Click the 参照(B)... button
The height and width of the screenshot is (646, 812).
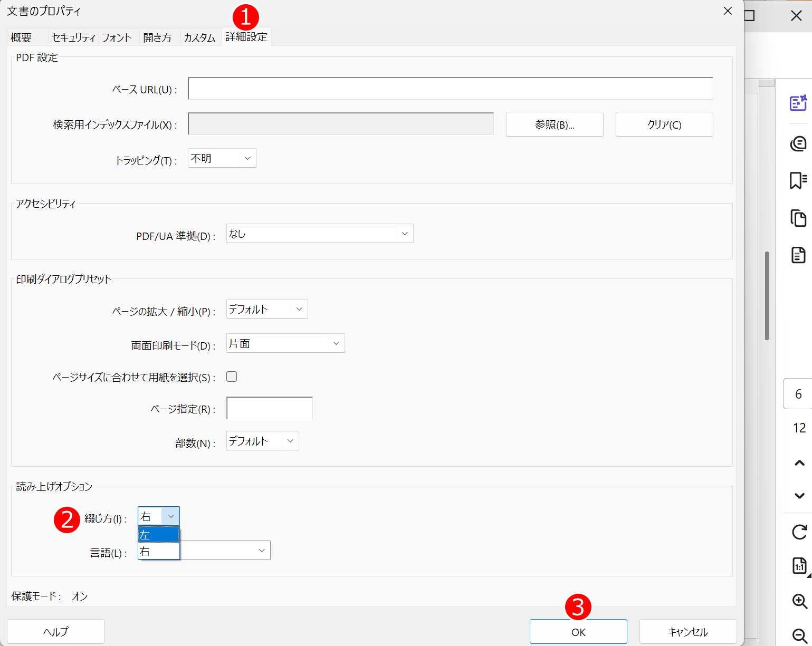[x=555, y=124]
